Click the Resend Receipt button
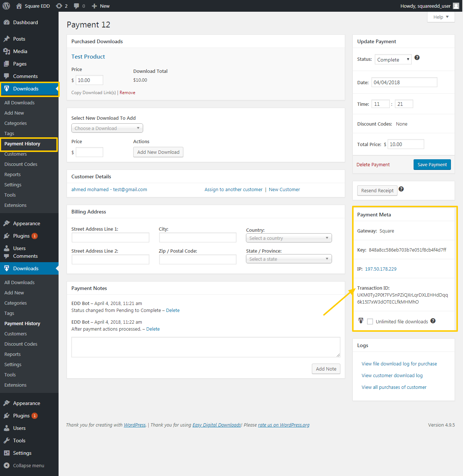 377,190
